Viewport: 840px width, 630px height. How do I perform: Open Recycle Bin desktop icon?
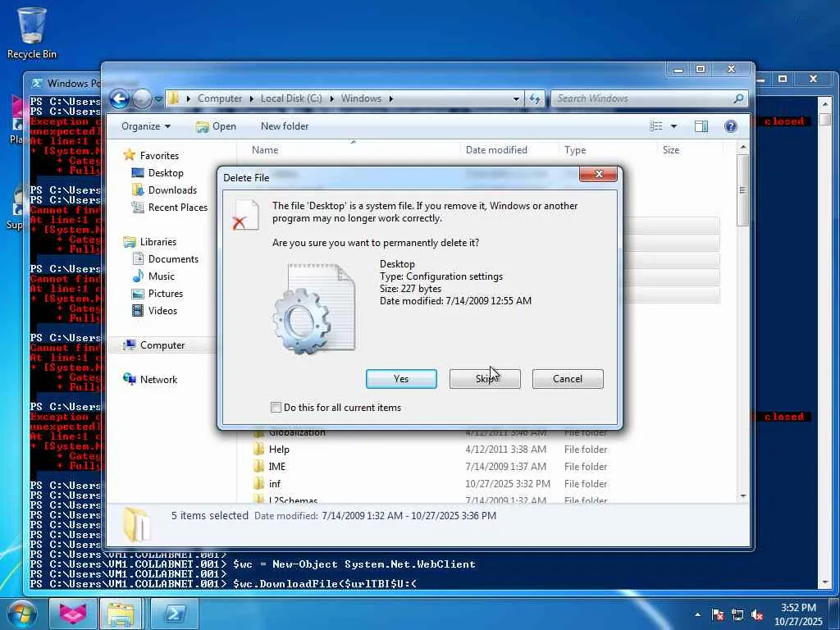(x=32, y=33)
